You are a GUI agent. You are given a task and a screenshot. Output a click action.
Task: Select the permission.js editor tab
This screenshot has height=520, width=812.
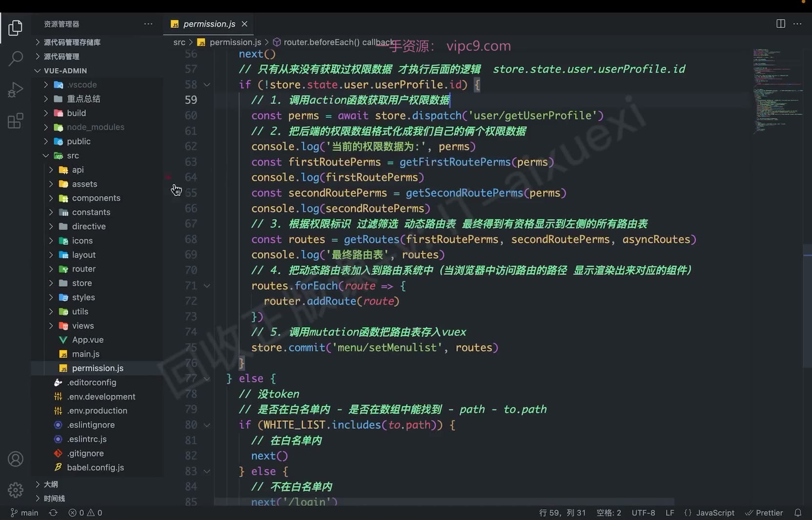pyautogui.click(x=209, y=24)
